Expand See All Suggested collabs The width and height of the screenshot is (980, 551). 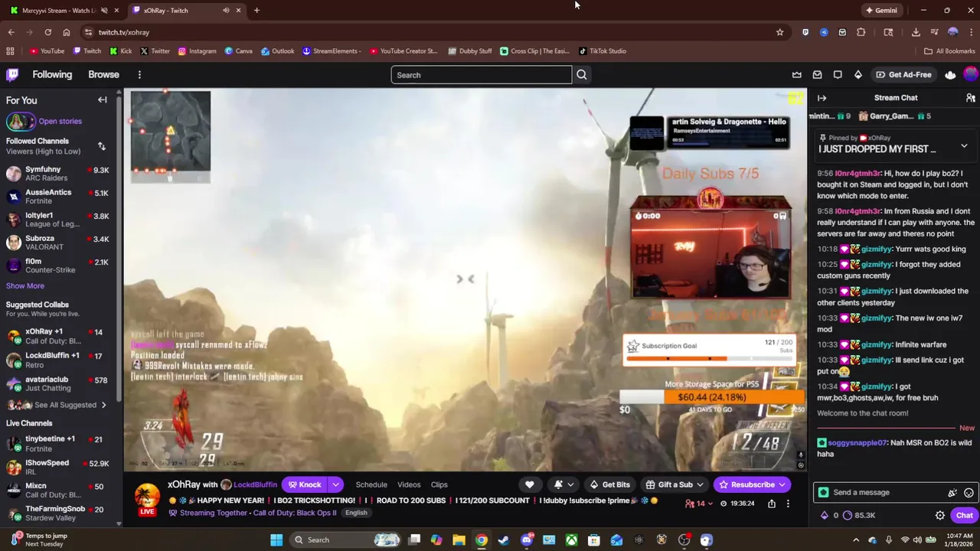coord(57,405)
